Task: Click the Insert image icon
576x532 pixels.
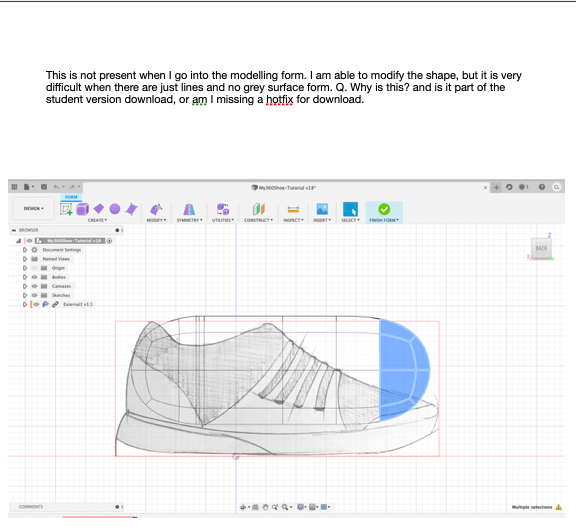Action: 322,209
